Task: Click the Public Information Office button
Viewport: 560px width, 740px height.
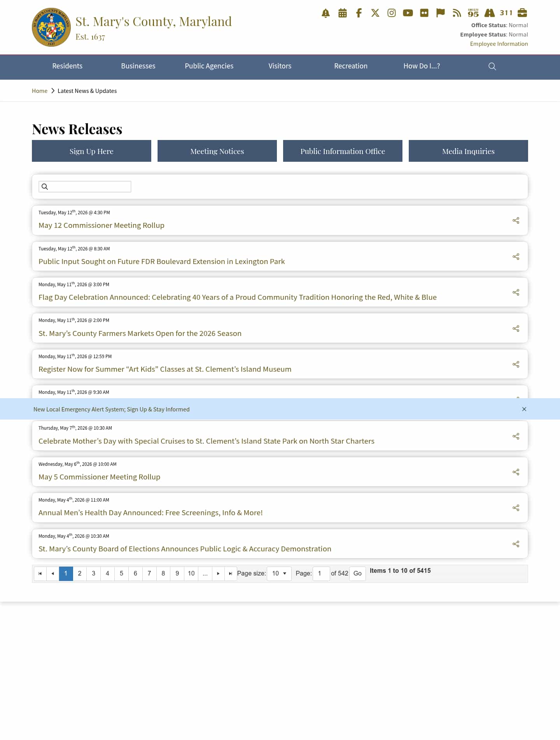Action: click(343, 151)
